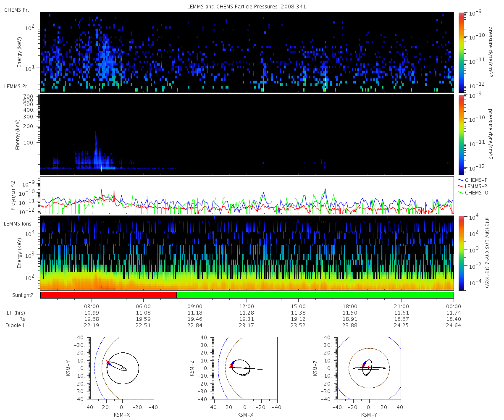Click the Rs value '19.68'
The height and width of the screenshot is (420, 504).
tap(92, 319)
